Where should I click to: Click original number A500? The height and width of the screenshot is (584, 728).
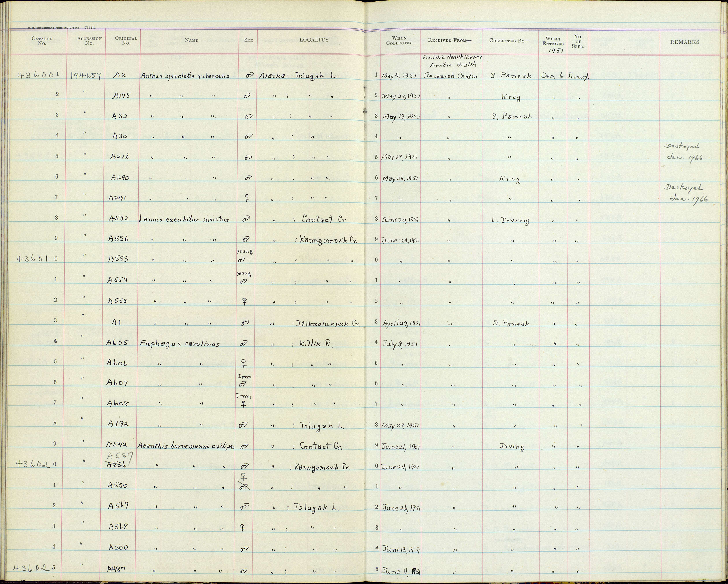click(x=119, y=547)
